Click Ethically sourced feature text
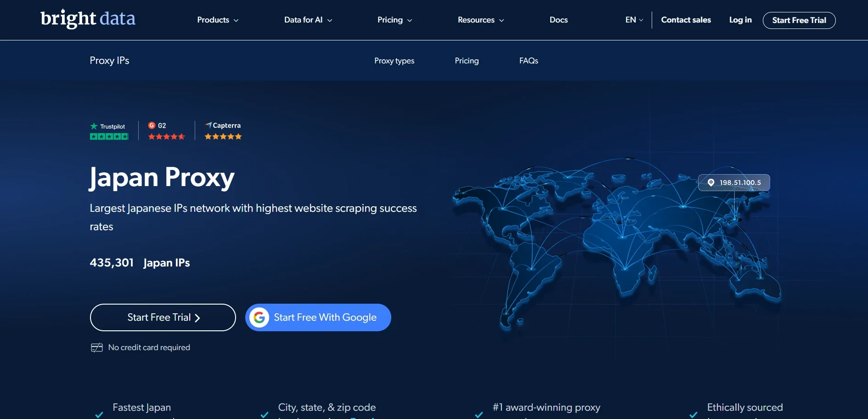 pyautogui.click(x=745, y=408)
